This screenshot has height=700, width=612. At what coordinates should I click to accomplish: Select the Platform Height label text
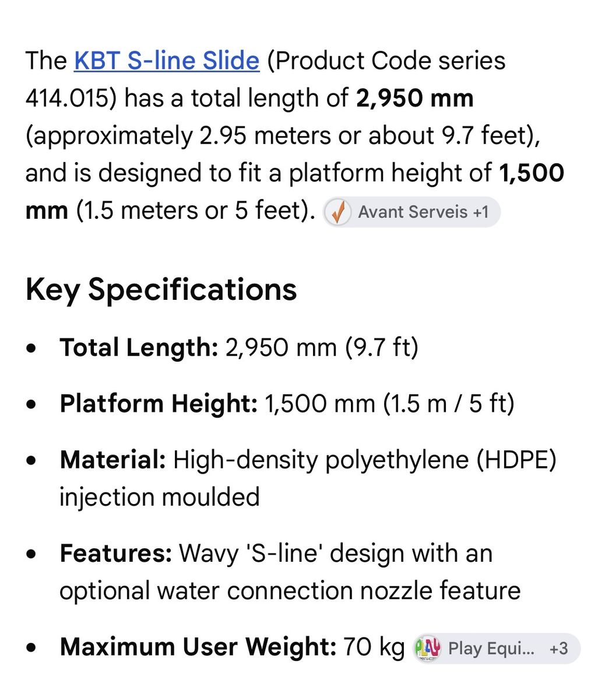tap(159, 404)
